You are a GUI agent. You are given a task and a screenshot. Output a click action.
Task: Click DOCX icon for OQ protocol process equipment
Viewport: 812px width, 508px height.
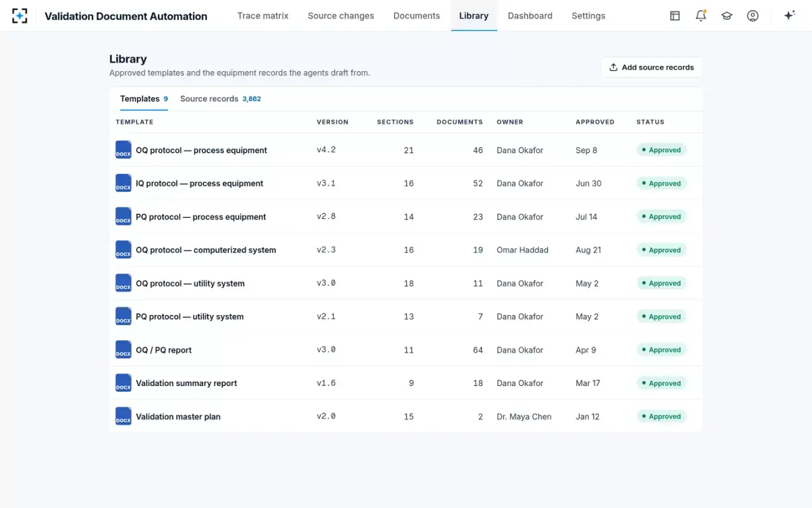[x=123, y=150]
